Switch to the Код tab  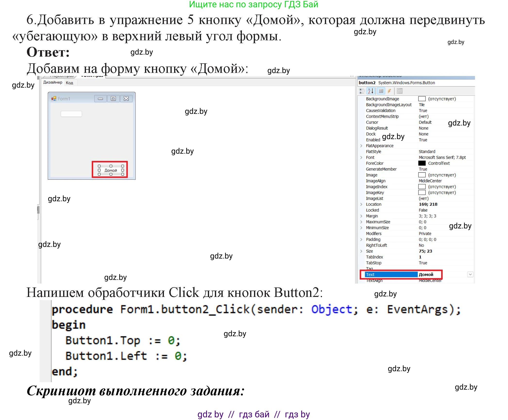(x=69, y=83)
